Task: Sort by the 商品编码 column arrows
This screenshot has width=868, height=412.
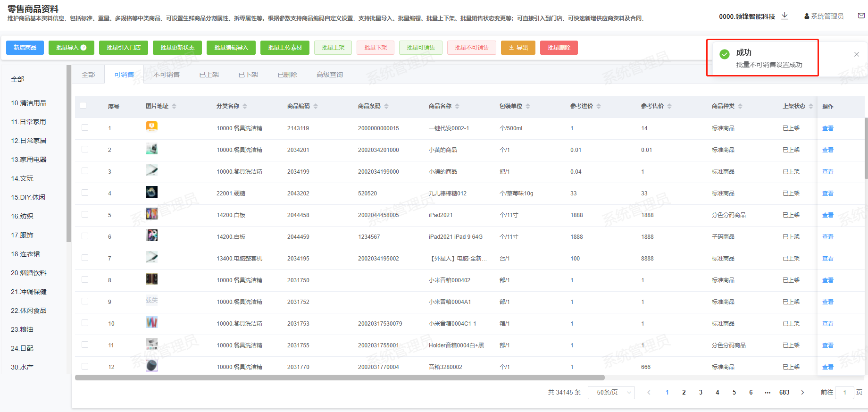Action: 316,106
